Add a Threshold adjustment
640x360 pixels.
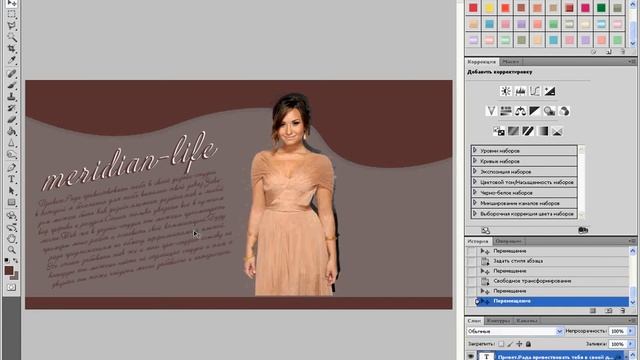pyautogui.click(x=528, y=131)
